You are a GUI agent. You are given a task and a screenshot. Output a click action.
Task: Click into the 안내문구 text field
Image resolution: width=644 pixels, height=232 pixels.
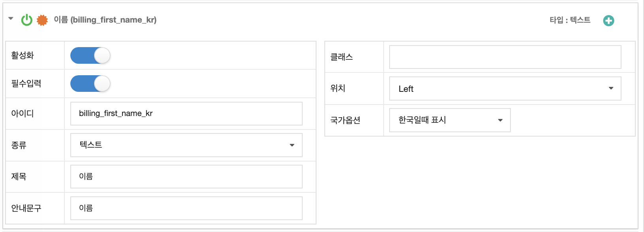point(186,208)
